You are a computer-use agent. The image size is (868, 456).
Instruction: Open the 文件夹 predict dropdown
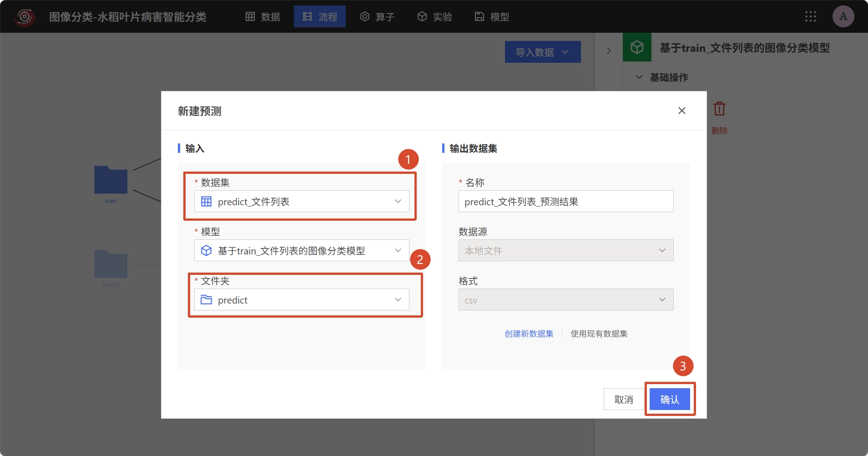point(302,299)
